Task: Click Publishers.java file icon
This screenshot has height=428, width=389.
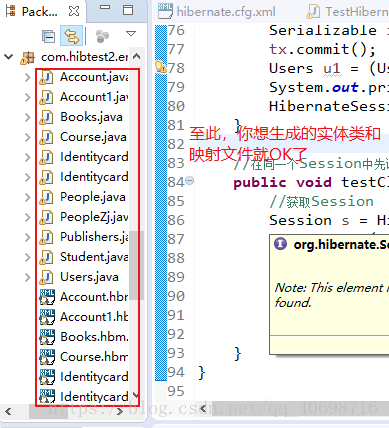Action: [x=46, y=237]
